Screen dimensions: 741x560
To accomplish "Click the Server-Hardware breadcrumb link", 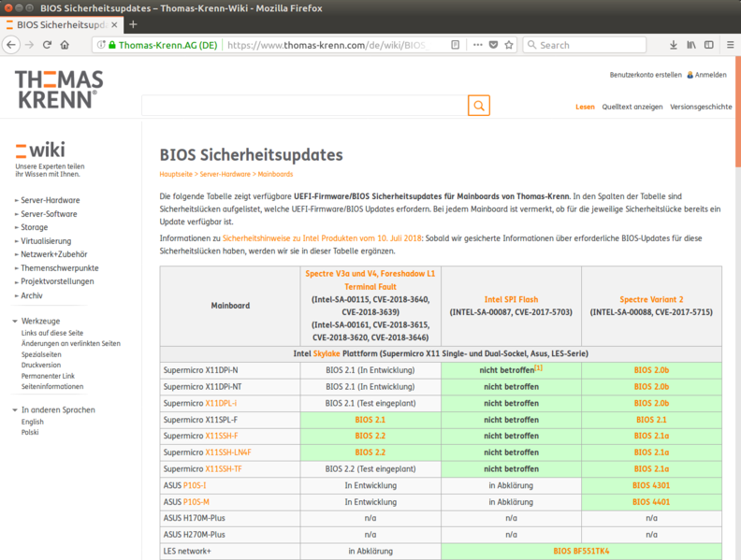I will (x=225, y=174).
